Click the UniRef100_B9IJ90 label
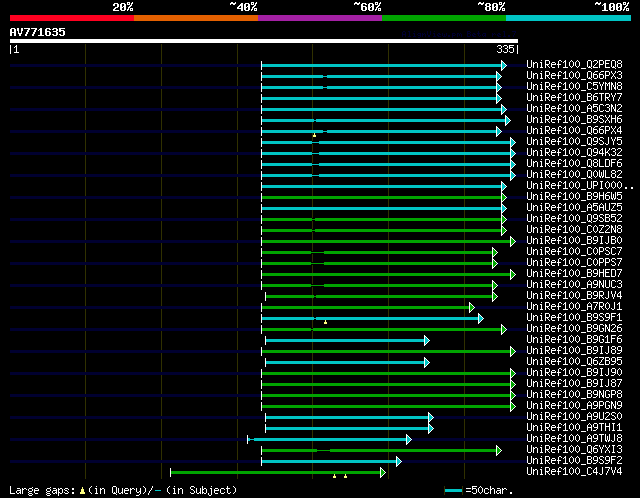This screenshot has width=640, height=498. [574, 373]
